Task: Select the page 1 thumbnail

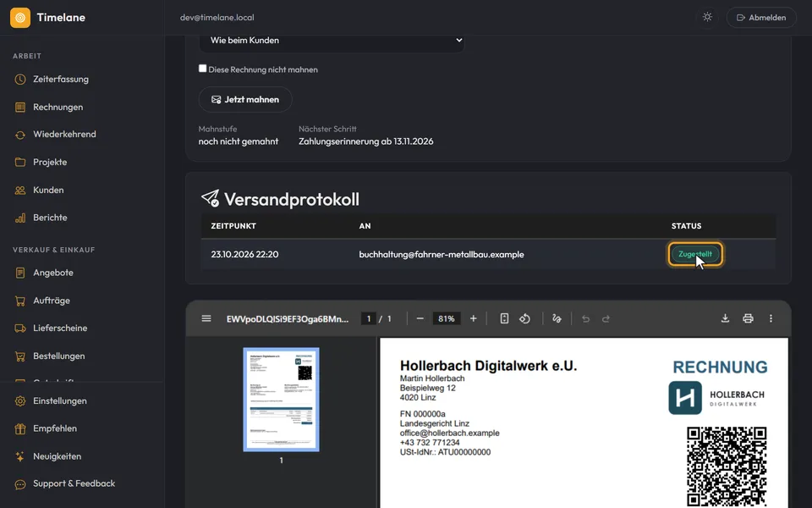Action: click(281, 399)
